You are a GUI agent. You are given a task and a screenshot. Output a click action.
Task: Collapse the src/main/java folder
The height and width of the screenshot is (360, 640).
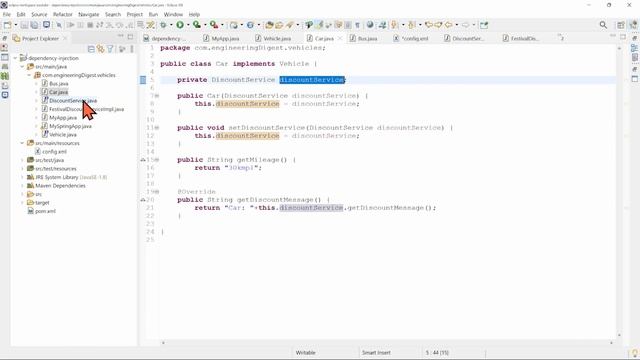pyautogui.click(x=22, y=67)
